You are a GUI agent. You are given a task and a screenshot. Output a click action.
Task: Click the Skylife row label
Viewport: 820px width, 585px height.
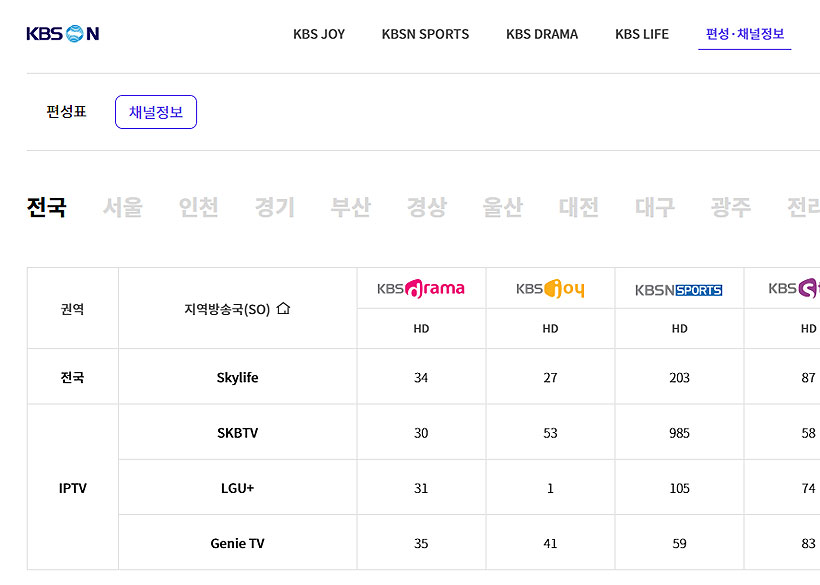[x=237, y=377]
